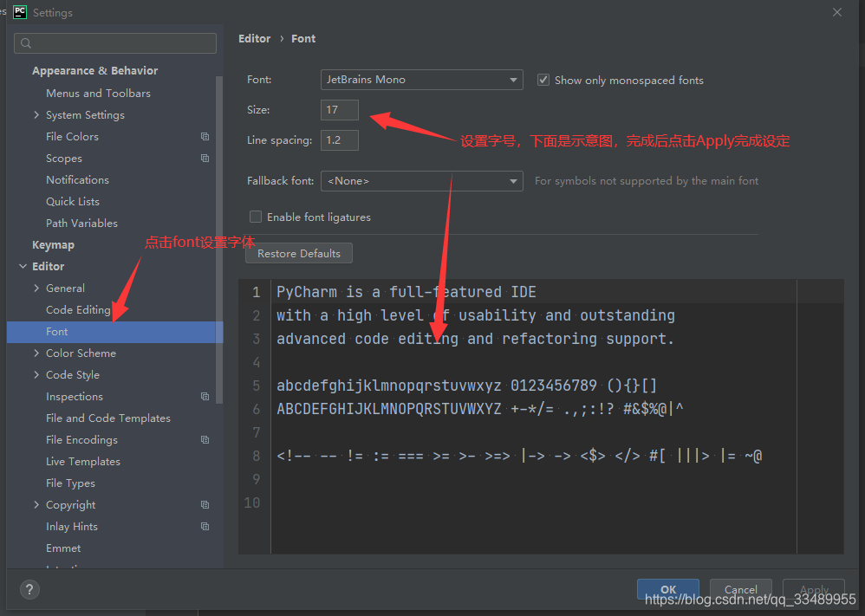Click preview line with lowercase alphabet
Screen dimensions: 865x616
466,386
